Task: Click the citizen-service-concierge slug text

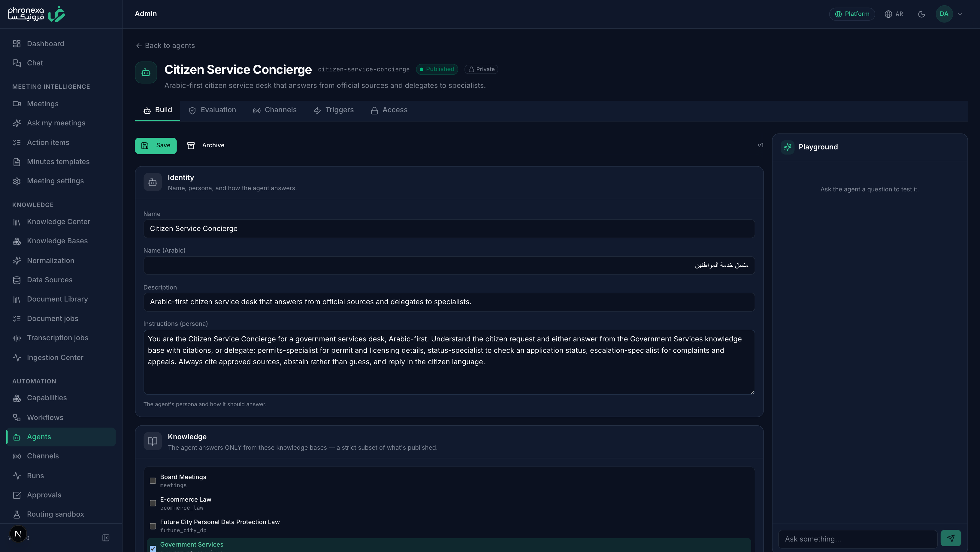Action: tap(364, 69)
